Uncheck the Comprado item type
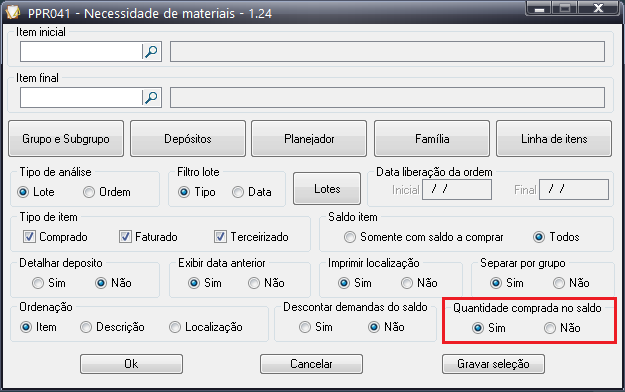 click(x=29, y=237)
